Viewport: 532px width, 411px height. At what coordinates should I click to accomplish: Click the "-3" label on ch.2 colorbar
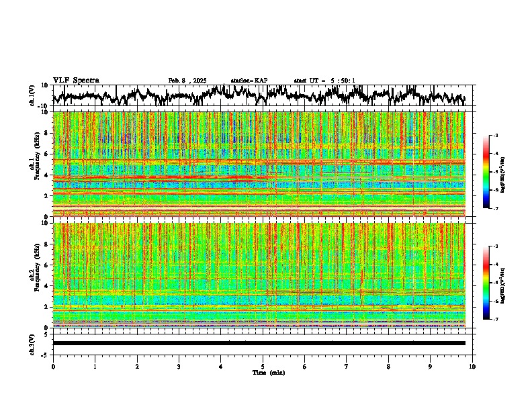pyautogui.click(x=496, y=246)
